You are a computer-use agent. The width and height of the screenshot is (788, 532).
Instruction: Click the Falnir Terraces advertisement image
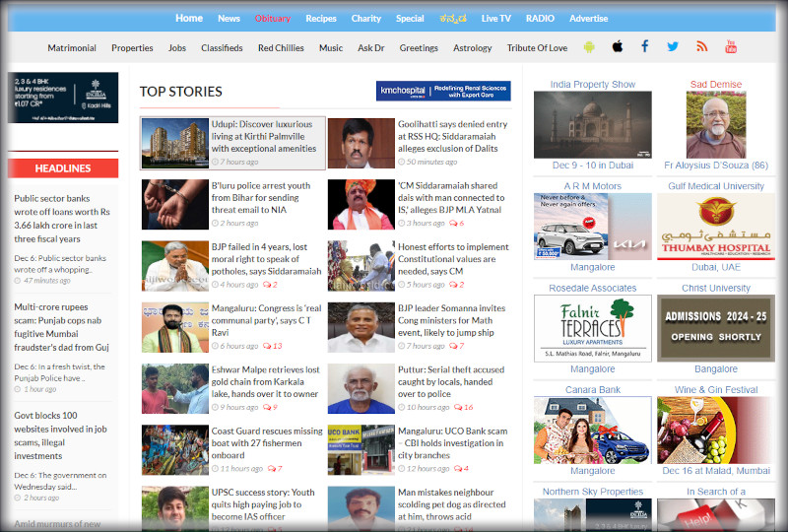click(x=593, y=328)
